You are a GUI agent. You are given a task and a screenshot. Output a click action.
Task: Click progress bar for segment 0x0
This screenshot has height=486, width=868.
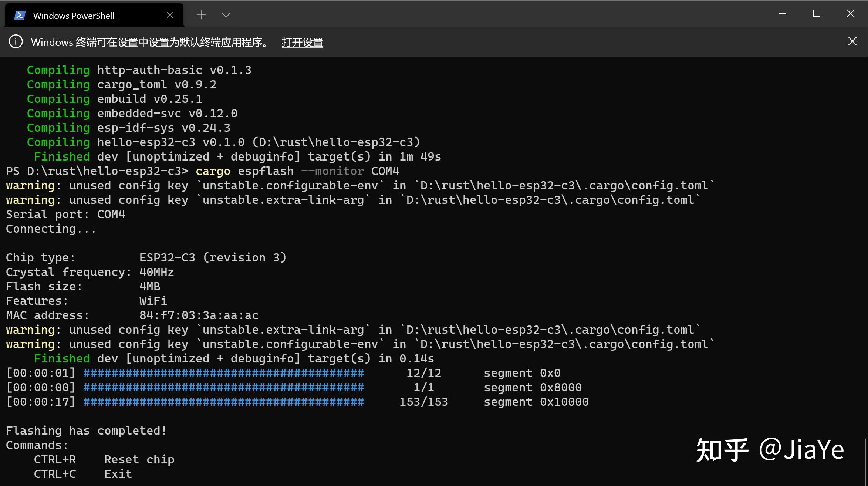coord(224,373)
